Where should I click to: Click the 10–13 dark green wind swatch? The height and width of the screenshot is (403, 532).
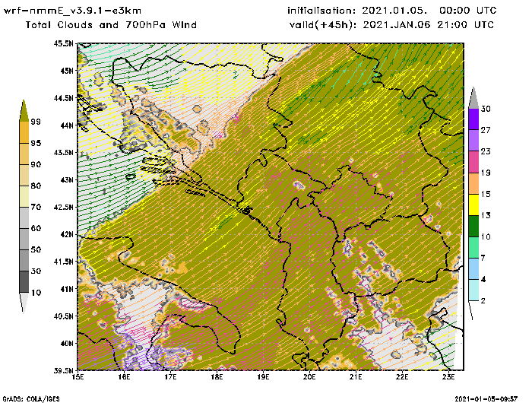[473, 226]
